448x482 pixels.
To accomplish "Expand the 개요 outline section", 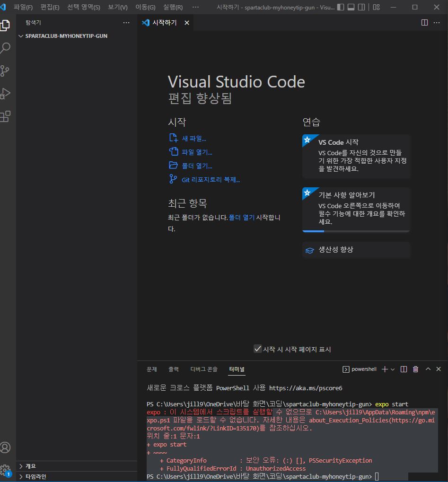I will (77, 466).
